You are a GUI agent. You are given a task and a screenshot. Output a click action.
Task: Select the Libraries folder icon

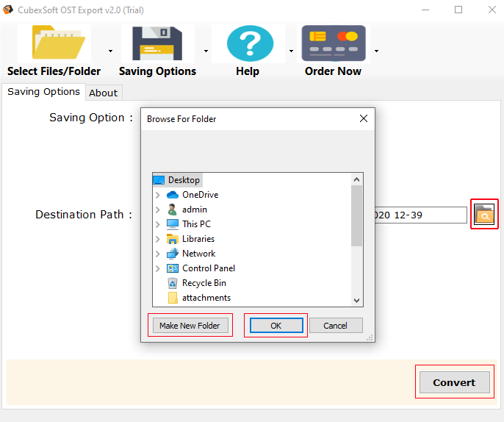tap(173, 239)
